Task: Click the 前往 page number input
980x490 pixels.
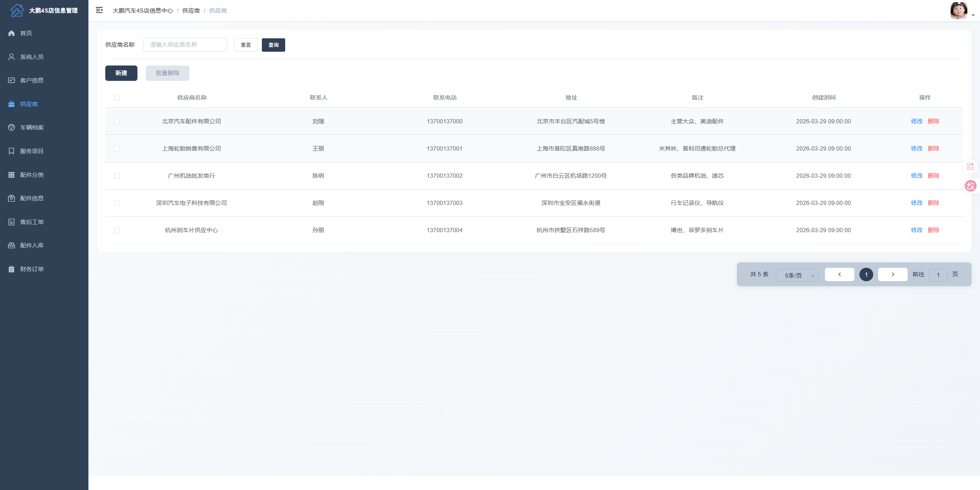Action: coord(938,275)
